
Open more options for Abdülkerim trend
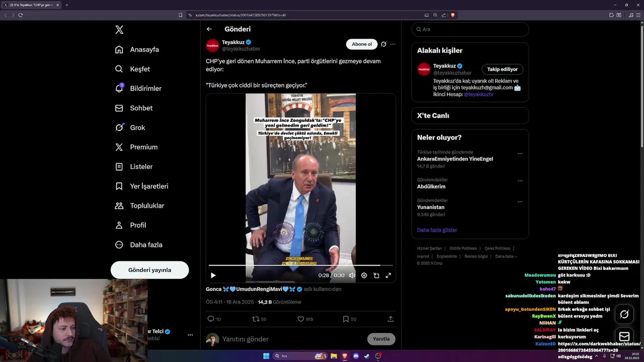pyautogui.click(x=520, y=181)
